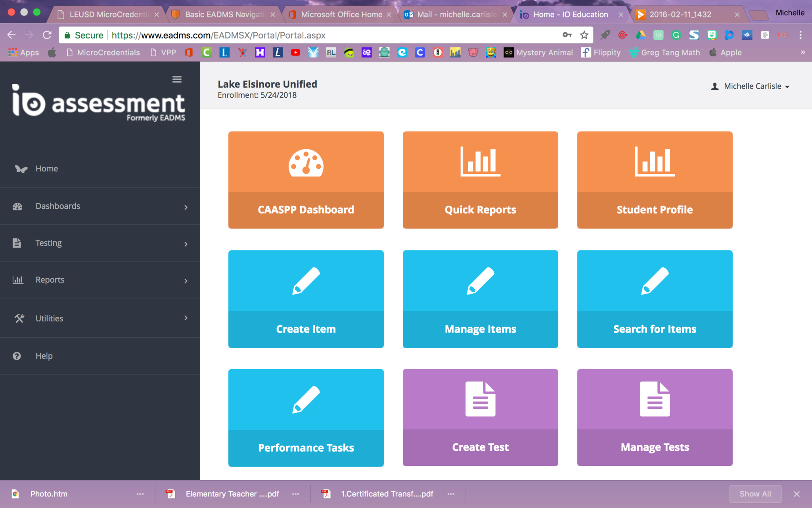Toggle the sidebar hamburger menu
This screenshot has width=812, height=508.
[x=177, y=79]
